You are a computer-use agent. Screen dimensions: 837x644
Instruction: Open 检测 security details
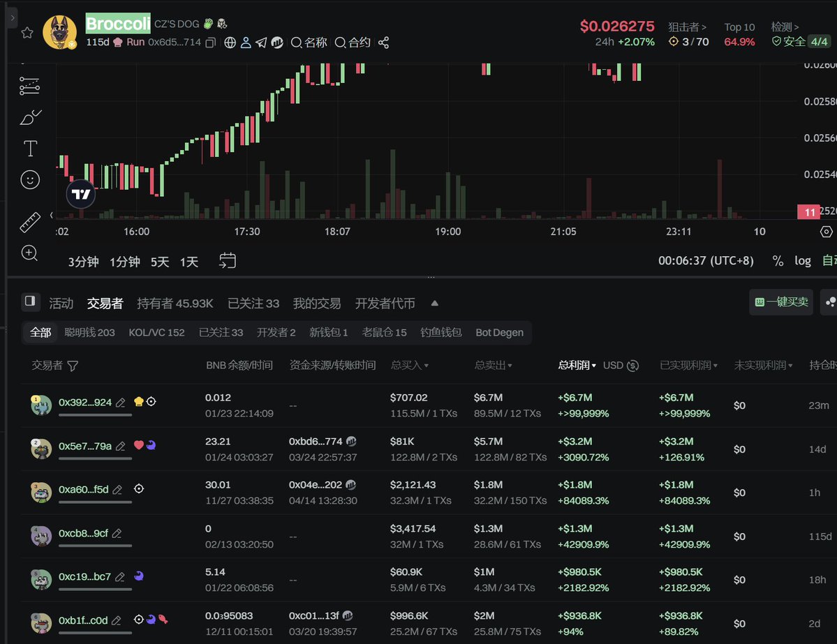785,27
